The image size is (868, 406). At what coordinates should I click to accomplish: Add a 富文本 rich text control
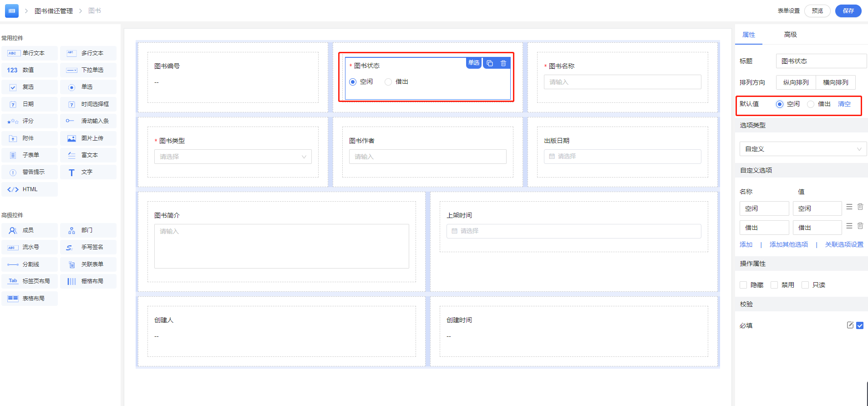pyautogui.click(x=88, y=155)
